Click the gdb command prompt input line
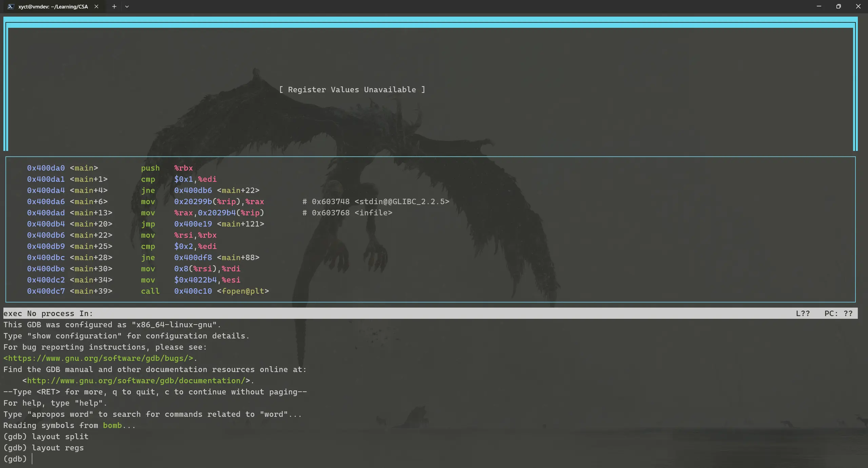The height and width of the screenshot is (468, 868). pos(102,459)
